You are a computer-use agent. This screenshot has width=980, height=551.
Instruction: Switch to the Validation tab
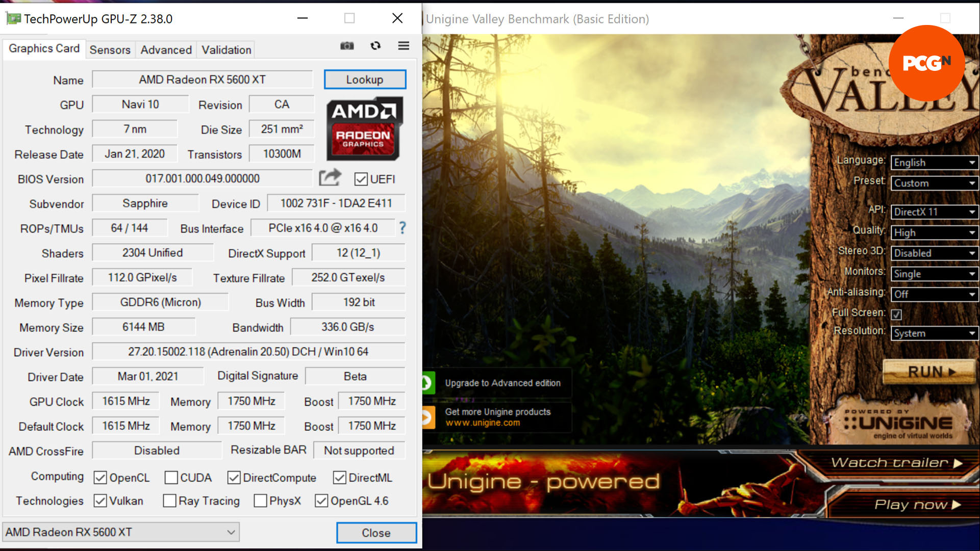click(x=226, y=50)
